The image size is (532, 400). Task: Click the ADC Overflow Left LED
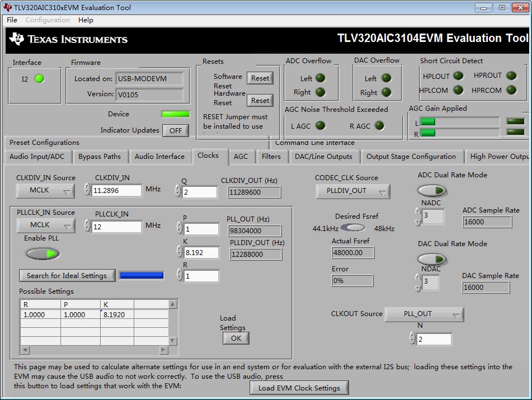[x=321, y=78]
